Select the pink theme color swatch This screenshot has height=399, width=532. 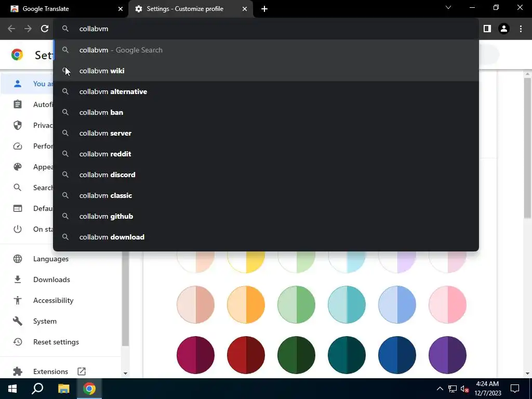tap(447, 304)
